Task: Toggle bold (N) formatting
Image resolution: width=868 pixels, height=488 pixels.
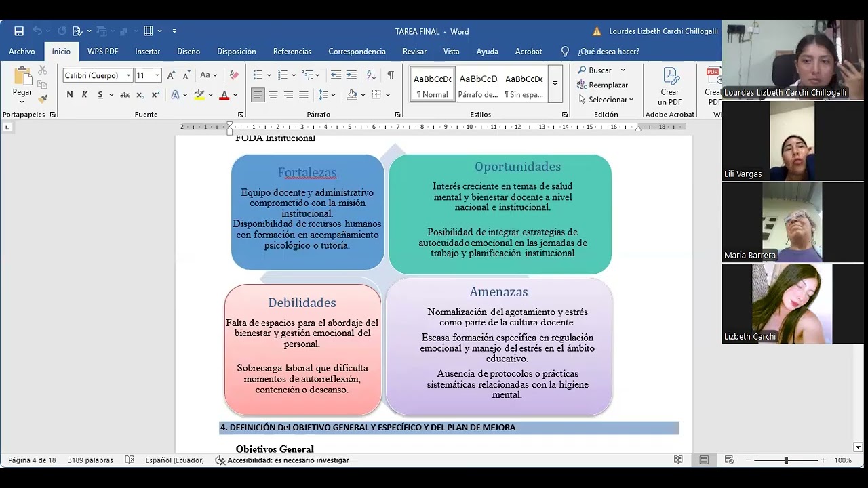Action: 70,95
